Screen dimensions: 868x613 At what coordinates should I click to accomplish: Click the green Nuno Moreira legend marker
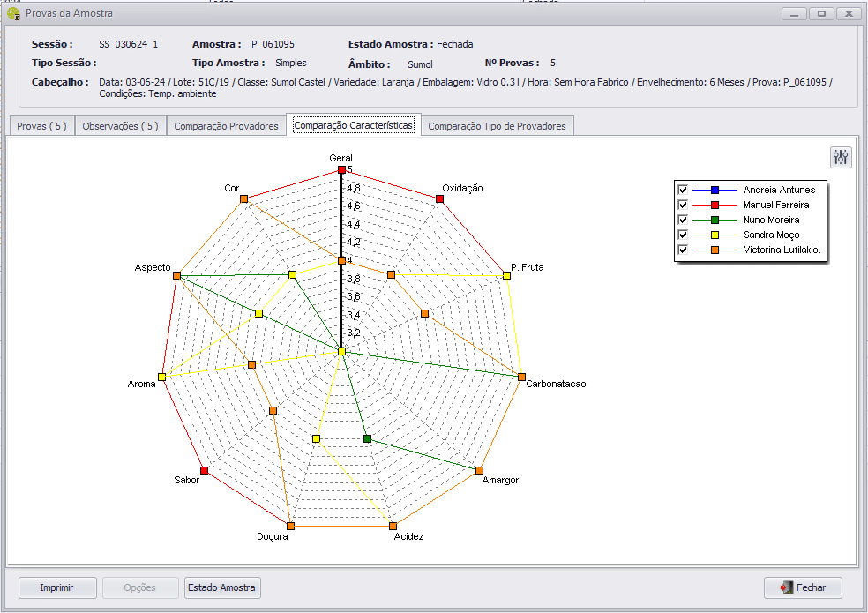click(x=715, y=220)
